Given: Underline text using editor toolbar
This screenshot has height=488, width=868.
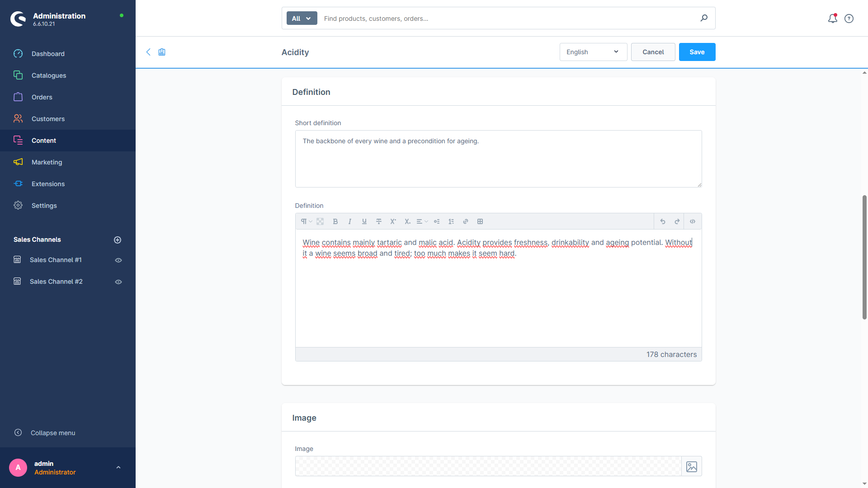Looking at the screenshot, I should pyautogui.click(x=364, y=221).
